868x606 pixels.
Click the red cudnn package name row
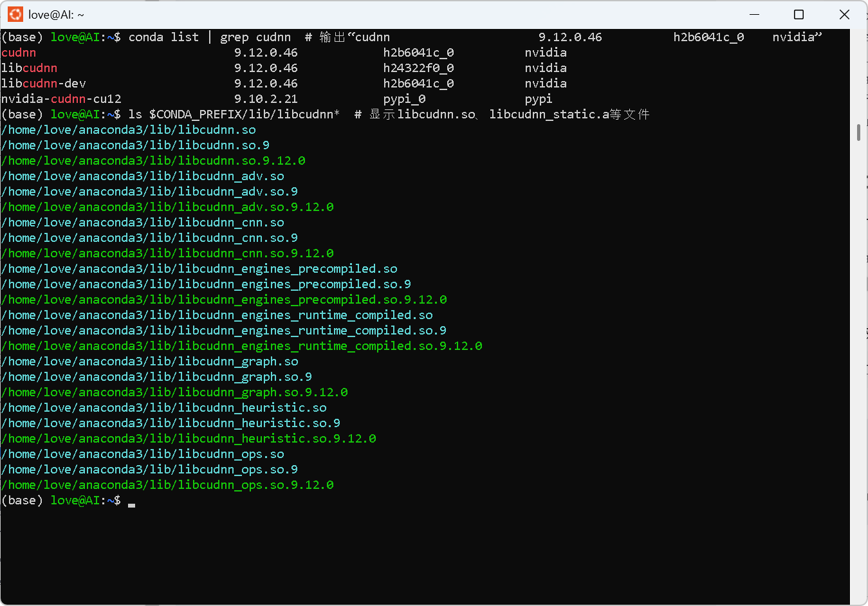pyautogui.click(x=19, y=53)
